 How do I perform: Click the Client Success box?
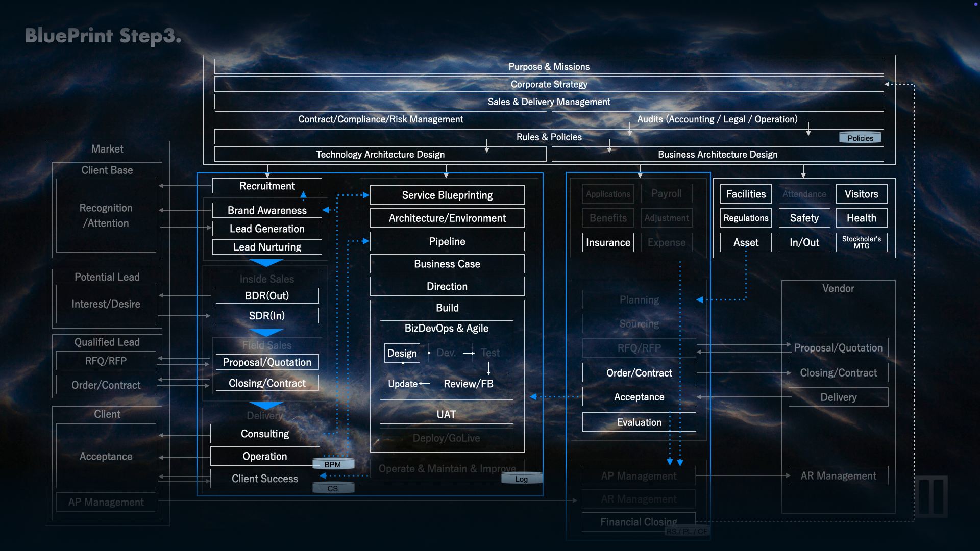point(264,479)
